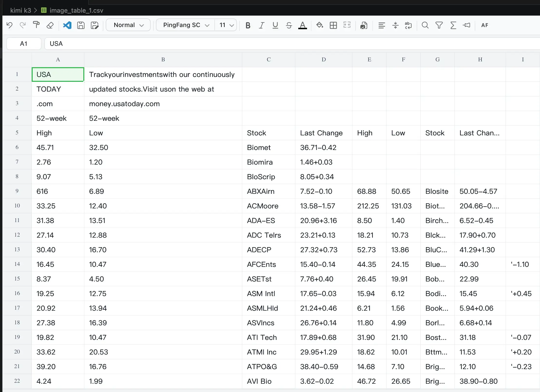Click the freeze pin icon
540x392 pixels.
click(x=466, y=25)
